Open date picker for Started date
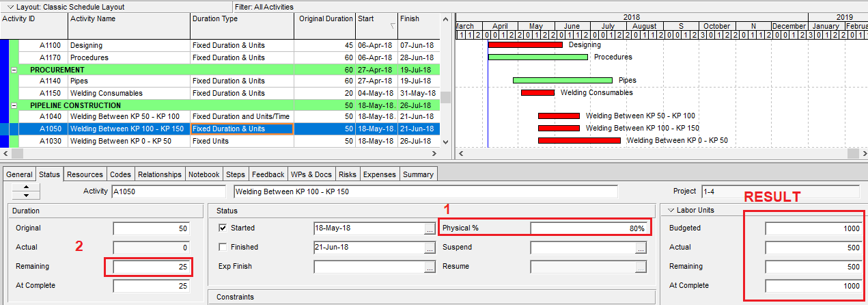The height and width of the screenshot is (305, 868). pos(429,229)
